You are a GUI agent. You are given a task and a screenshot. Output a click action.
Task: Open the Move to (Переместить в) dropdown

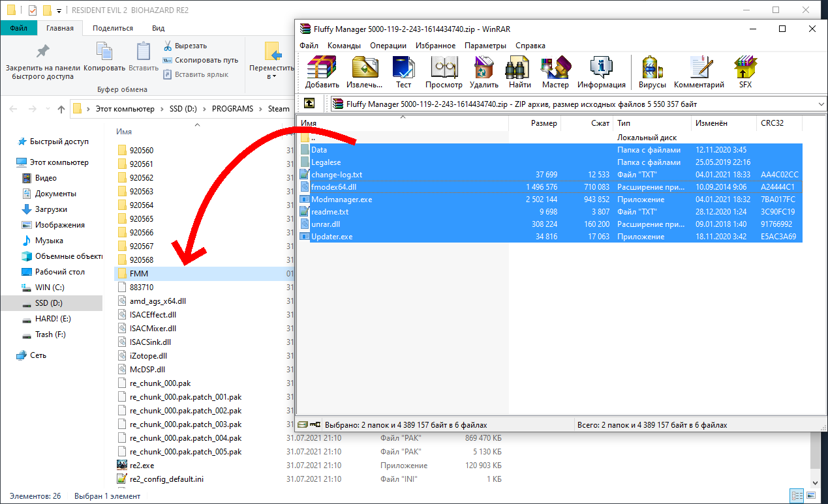(272, 62)
